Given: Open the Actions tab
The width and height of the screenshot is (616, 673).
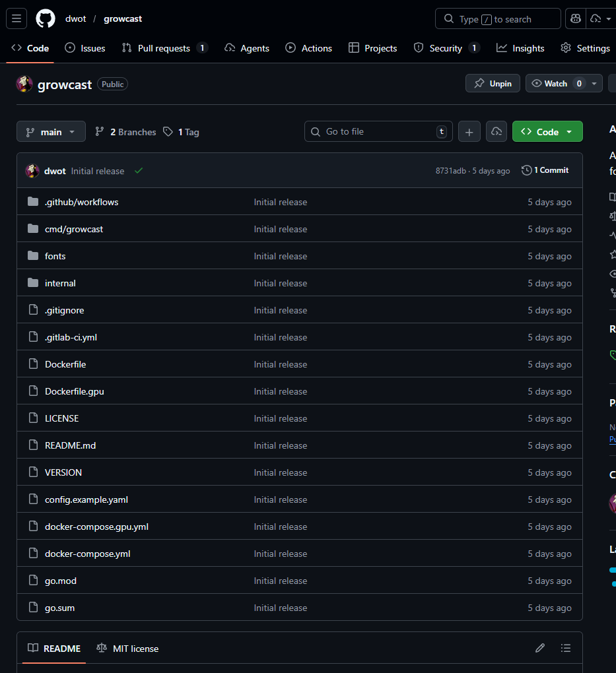Looking at the screenshot, I should pos(308,48).
